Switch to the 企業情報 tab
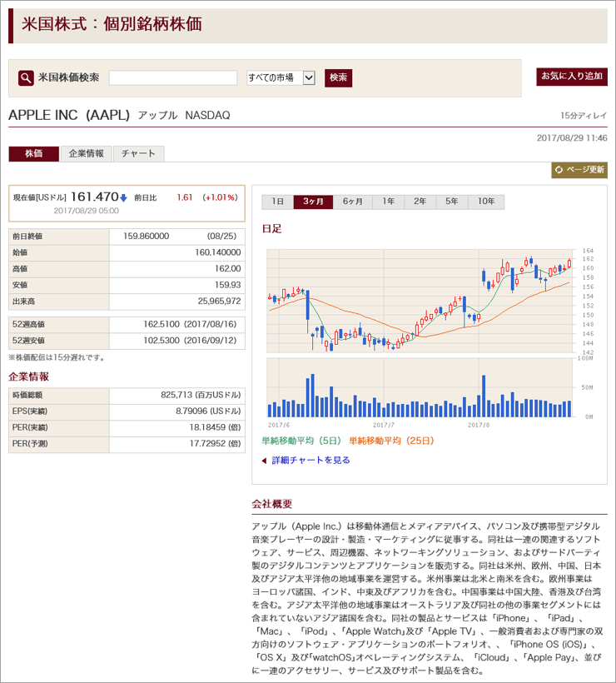This screenshot has height=683, width=616. [87, 153]
